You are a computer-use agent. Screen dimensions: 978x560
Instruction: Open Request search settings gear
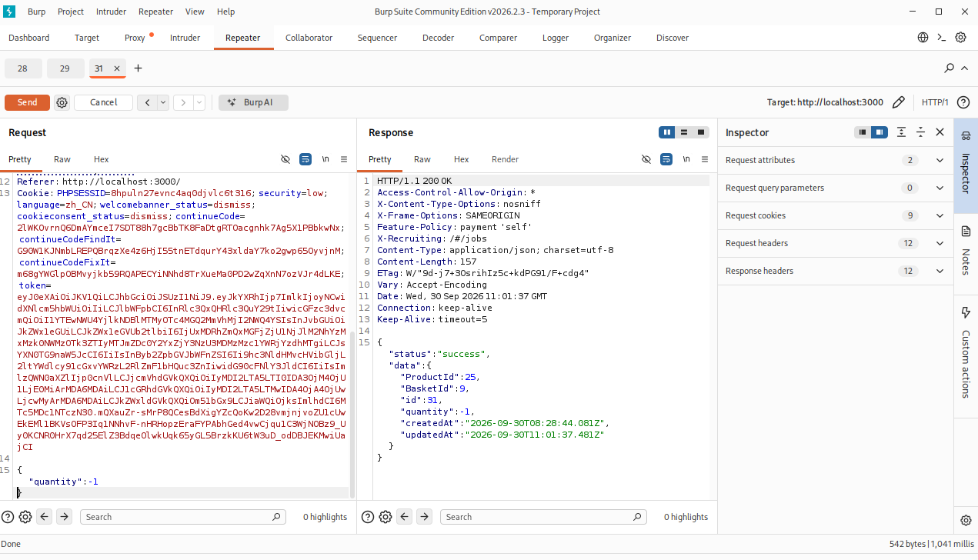(25, 517)
